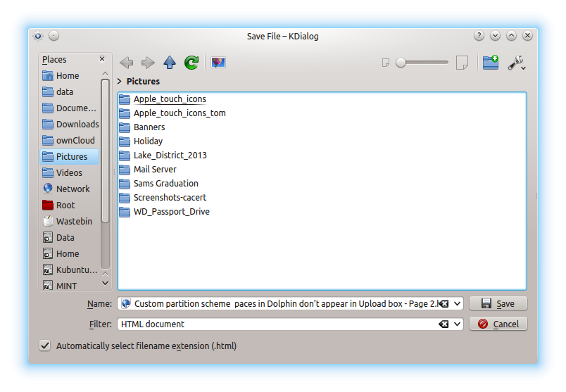This screenshot has width=566, height=392.
Task: Open Home in the Places panel top
Action: 70,76
